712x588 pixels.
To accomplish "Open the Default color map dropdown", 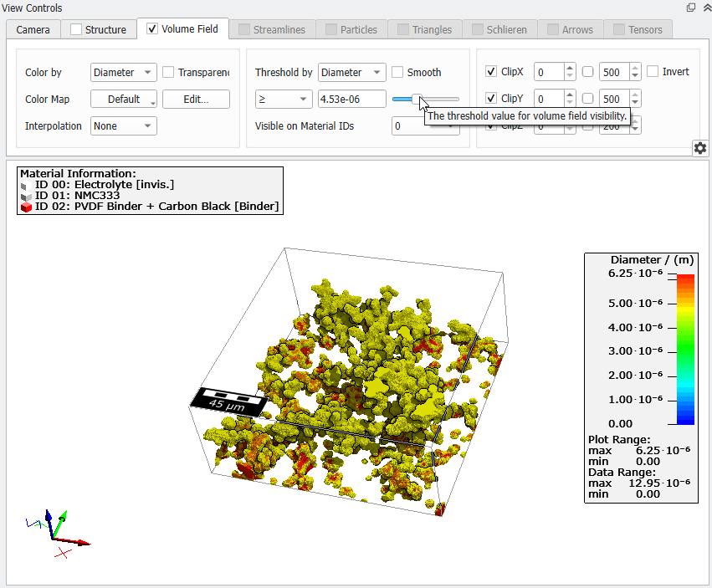I will click(124, 99).
